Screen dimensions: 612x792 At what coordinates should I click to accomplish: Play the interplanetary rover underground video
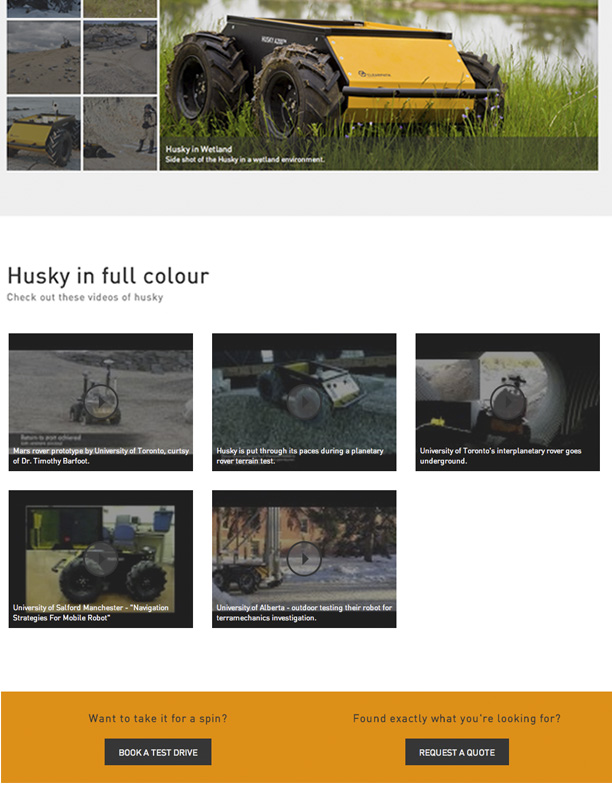(508, 401)
